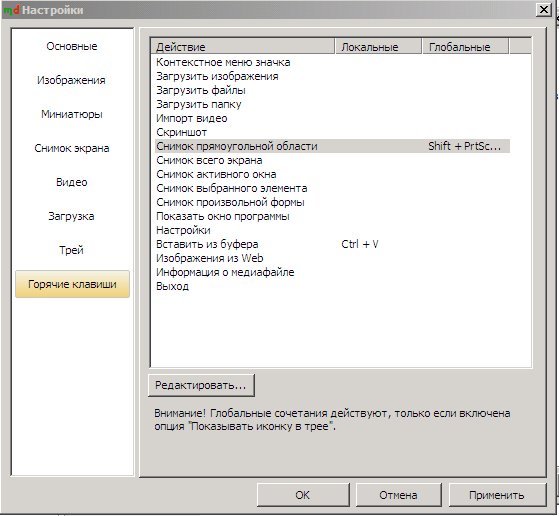559x516 pixels.
Task: Sort by the Действие column header
Action: pos(243,47)
